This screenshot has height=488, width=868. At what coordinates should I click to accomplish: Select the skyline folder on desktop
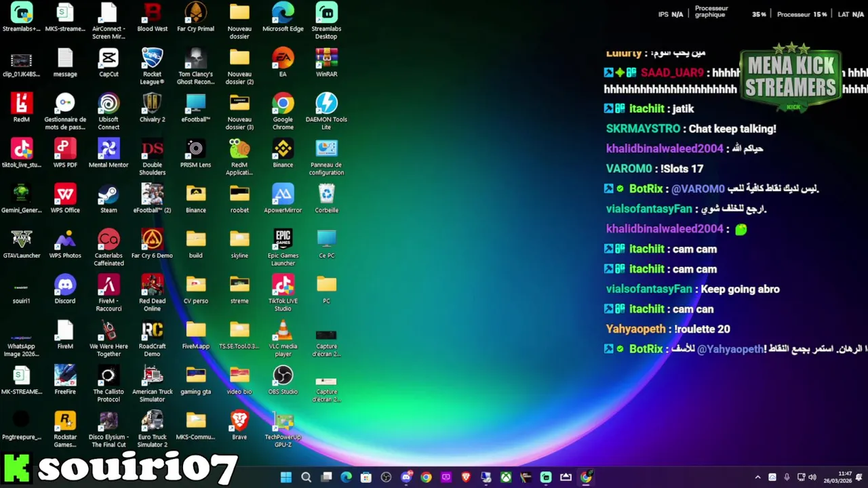[x=239, y=245]
